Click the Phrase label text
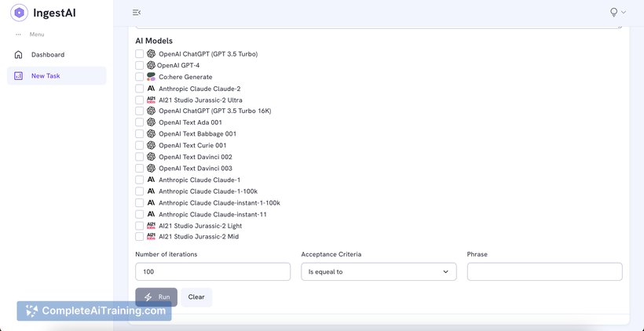 (x=478, y=254)
